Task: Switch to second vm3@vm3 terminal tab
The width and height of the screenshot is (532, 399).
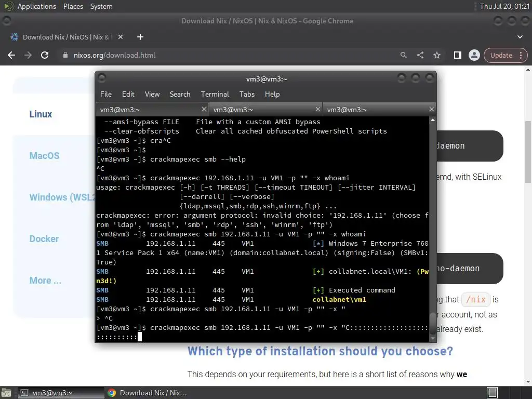Action: coord(266,110)
